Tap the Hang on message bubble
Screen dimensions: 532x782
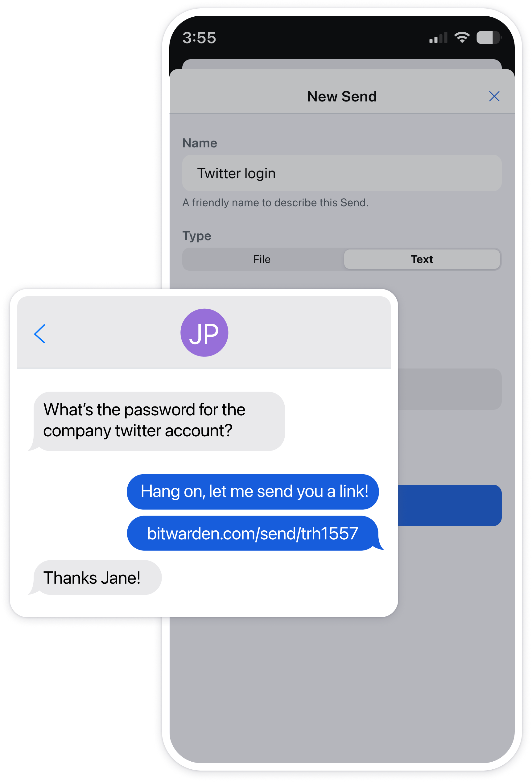point(253,492)
